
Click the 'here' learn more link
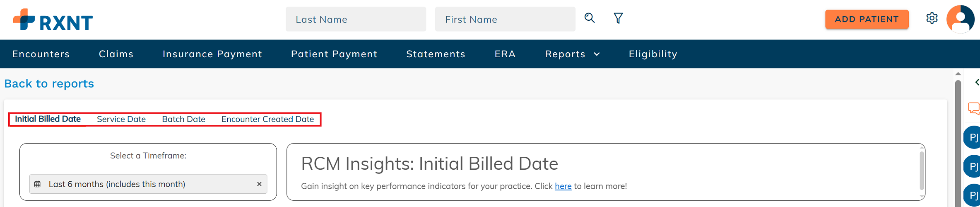(x=563, y=186)
